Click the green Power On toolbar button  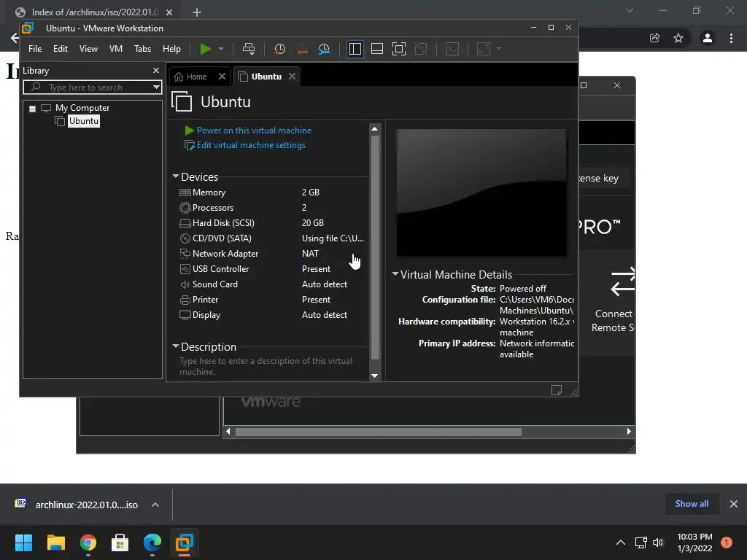point(205,49)
